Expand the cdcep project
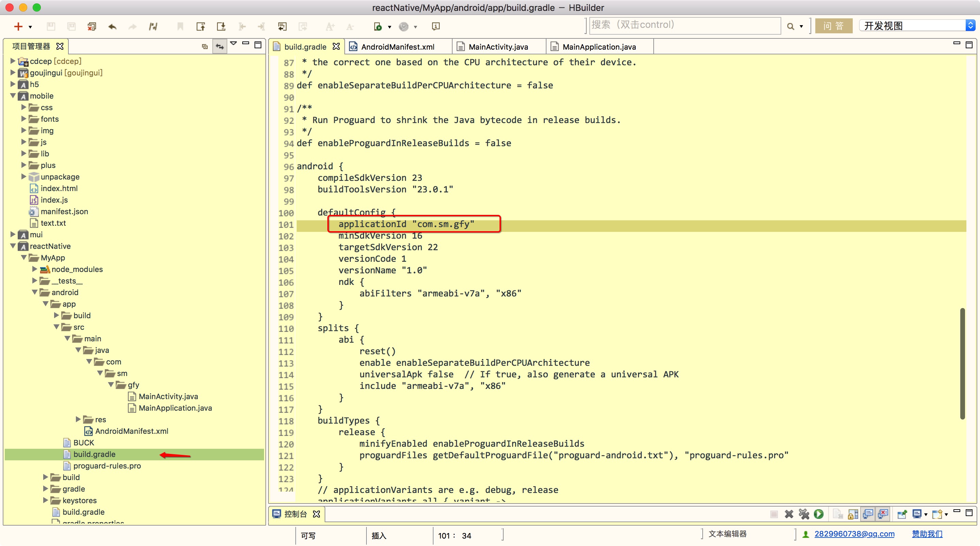The height and width of the screenshot is (546, 980). click(13, 61)
